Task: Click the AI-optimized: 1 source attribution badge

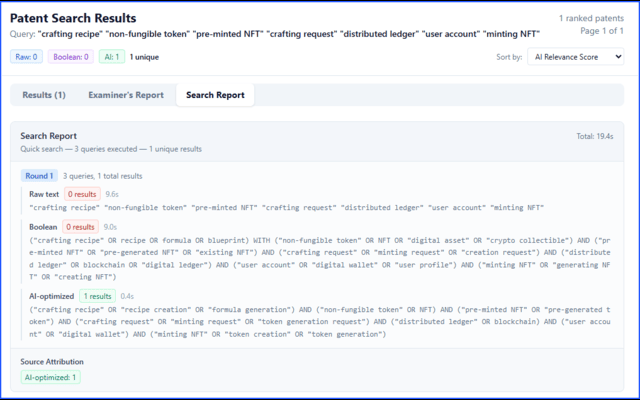Action: coord(51,378)
